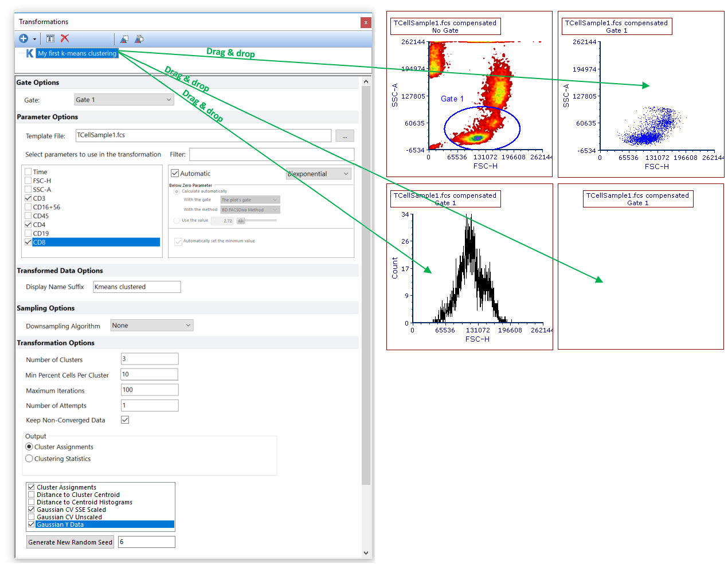Image resolution: width=728 pixels, height=564 pixels.
Task: Select Use the value radio button
Action: pyautogui.click(x=177, y=221)
